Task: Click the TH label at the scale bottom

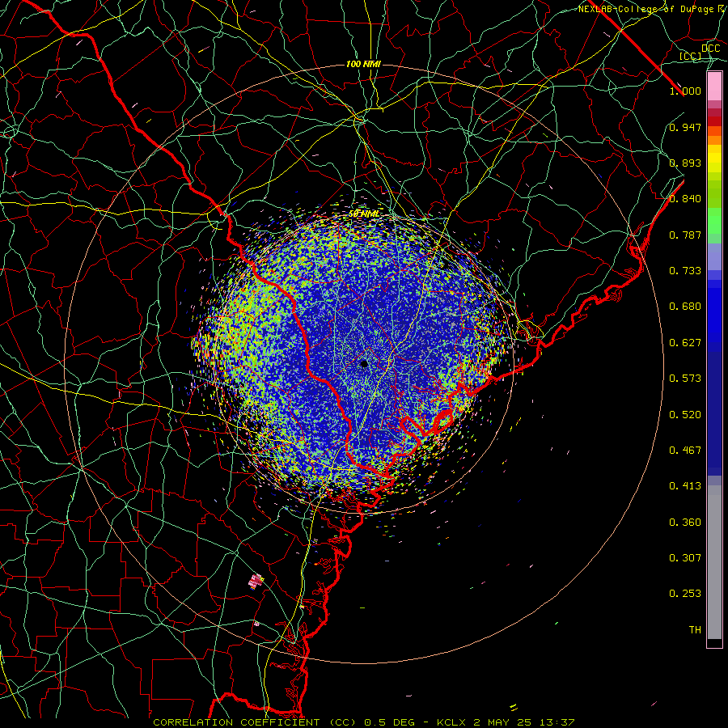Action: click(695, 630)
